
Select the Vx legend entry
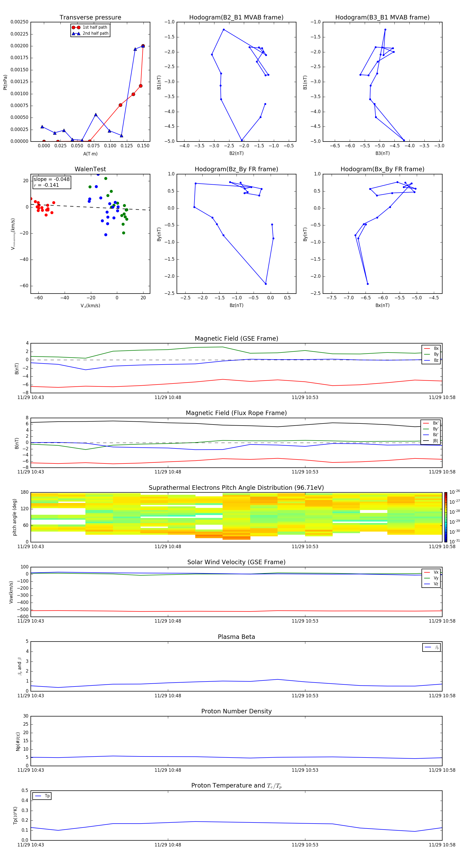pos(431,572)
